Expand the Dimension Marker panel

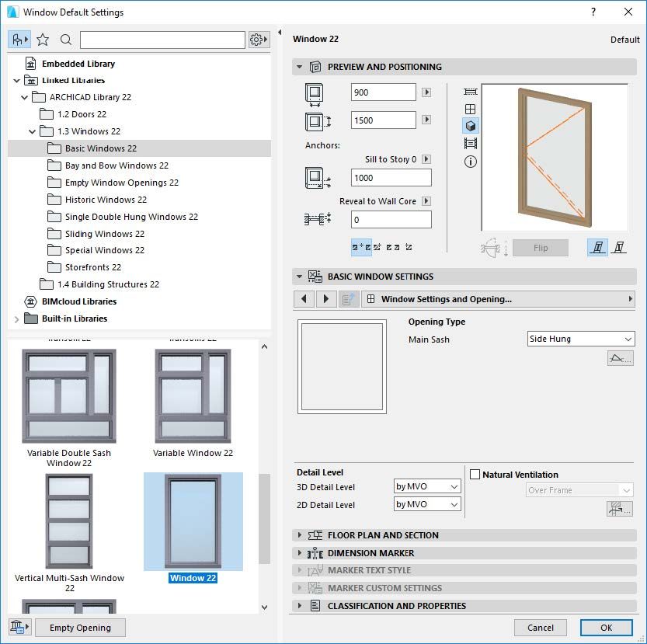coord(300,552)
